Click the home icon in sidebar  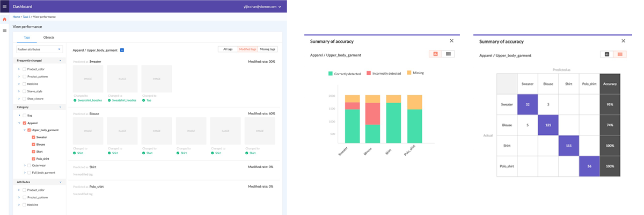click(5, 19)
